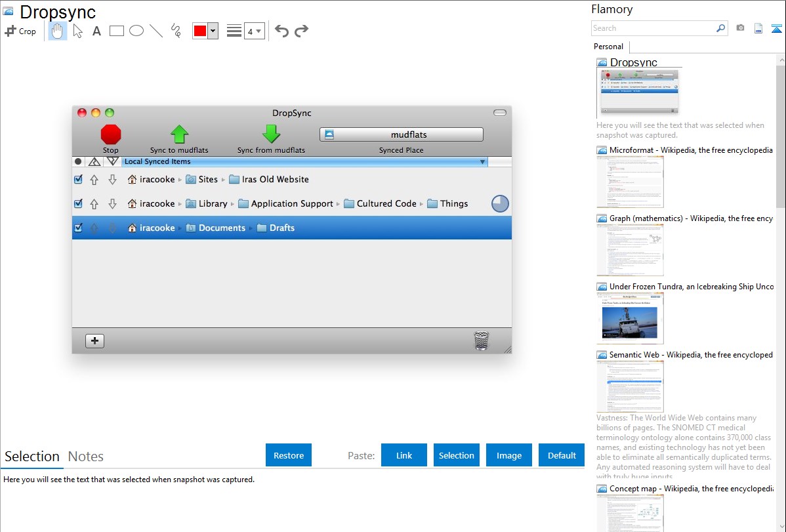
Task: Click down arrow in Iras Old Website row
Action: point(112,180)
